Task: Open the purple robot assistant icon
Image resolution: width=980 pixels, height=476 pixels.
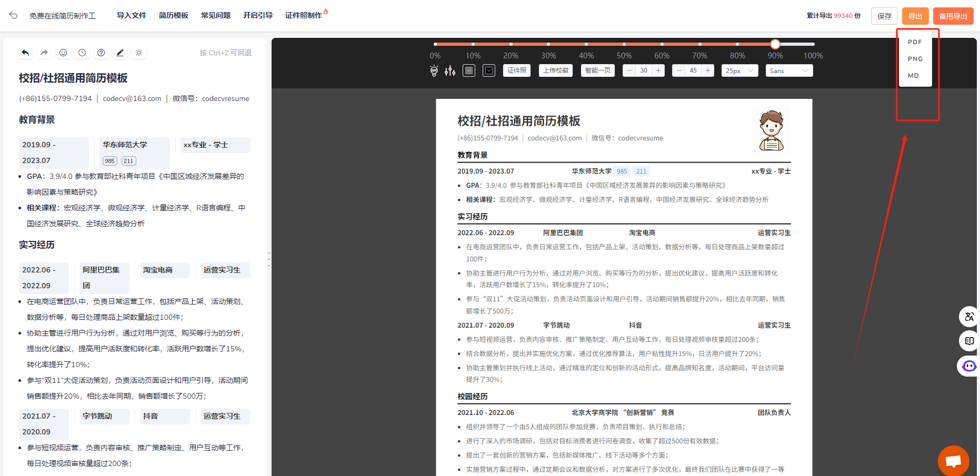Action: 969,366
